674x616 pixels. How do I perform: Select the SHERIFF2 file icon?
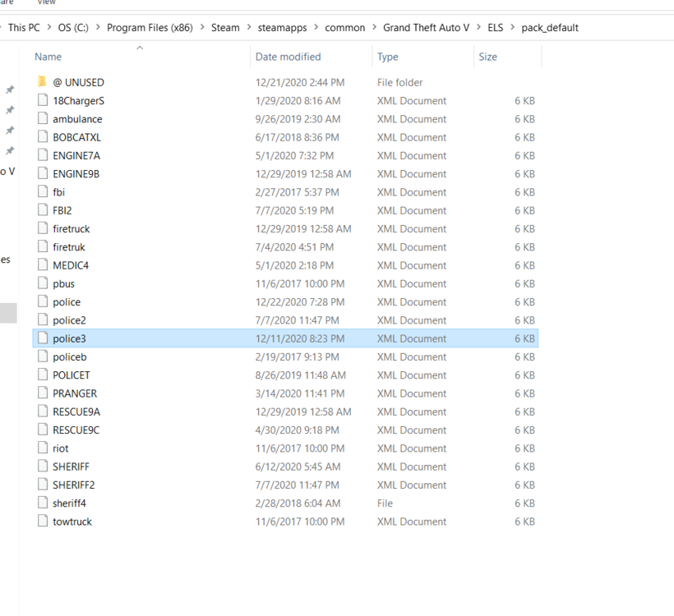click(x=42, y=485)
